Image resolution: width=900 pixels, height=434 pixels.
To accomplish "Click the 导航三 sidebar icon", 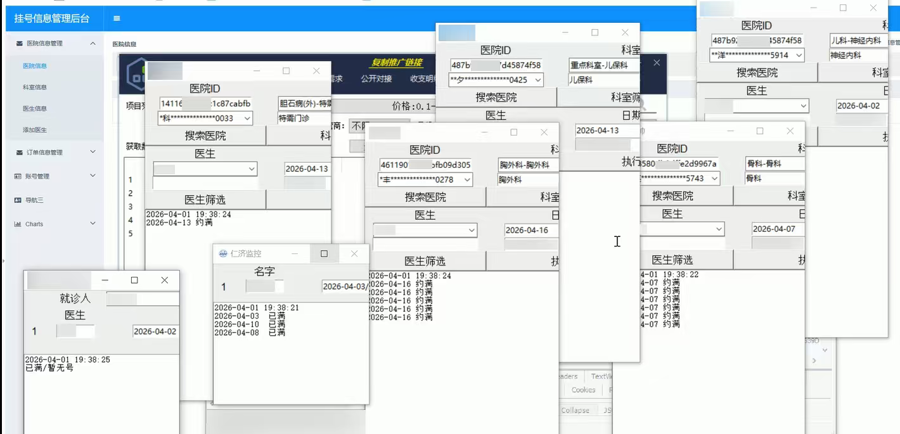I will 18,200.
